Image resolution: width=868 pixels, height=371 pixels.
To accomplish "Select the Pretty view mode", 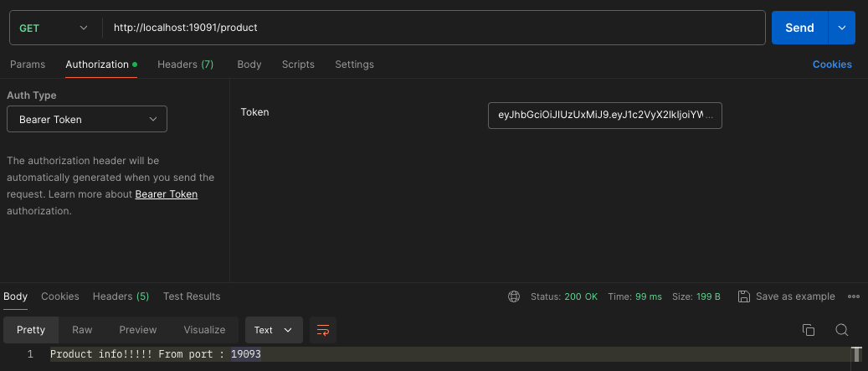I will tap(31, 330).
